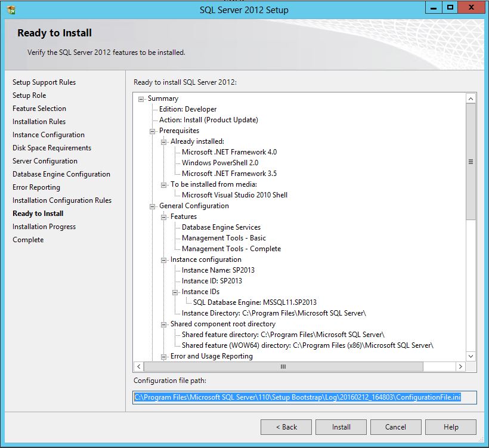
Task: Go back with the Back button
Action: pyautogui.click(x=286, y=427)
